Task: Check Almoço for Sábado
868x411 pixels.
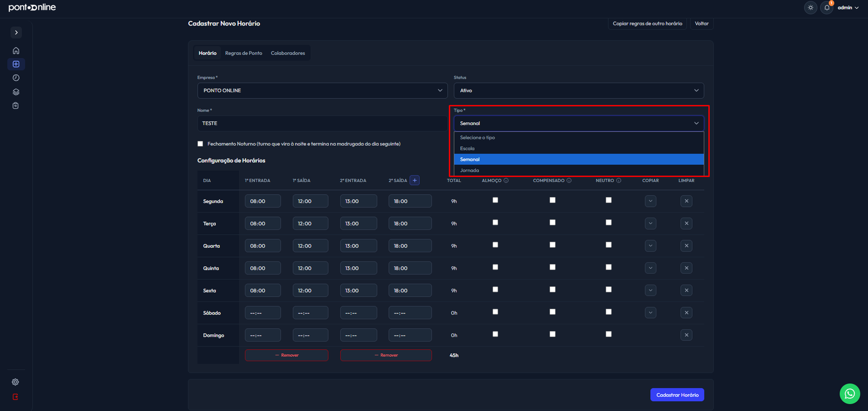Action: (x=495, y=312)
